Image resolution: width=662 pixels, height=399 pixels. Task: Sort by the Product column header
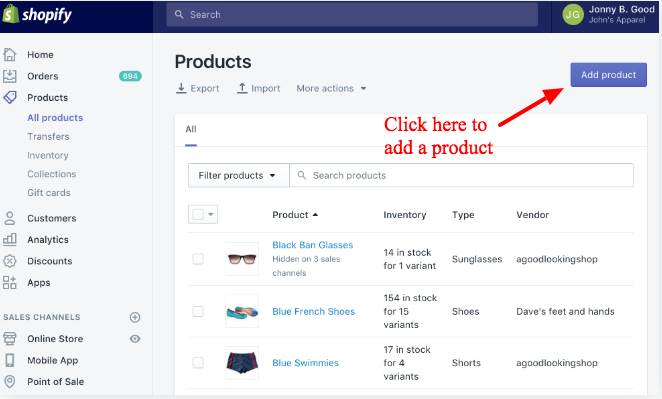pos(295,214)
